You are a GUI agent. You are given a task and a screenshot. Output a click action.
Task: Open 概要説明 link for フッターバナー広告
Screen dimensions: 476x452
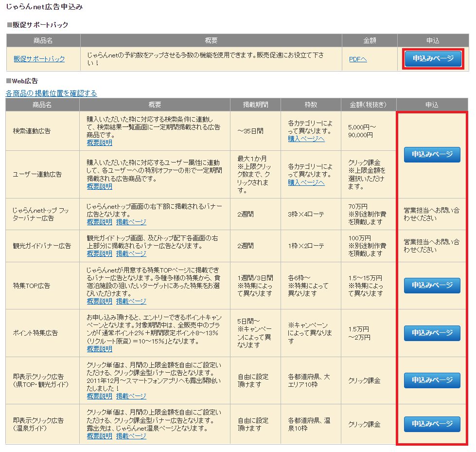click(99, 222)
